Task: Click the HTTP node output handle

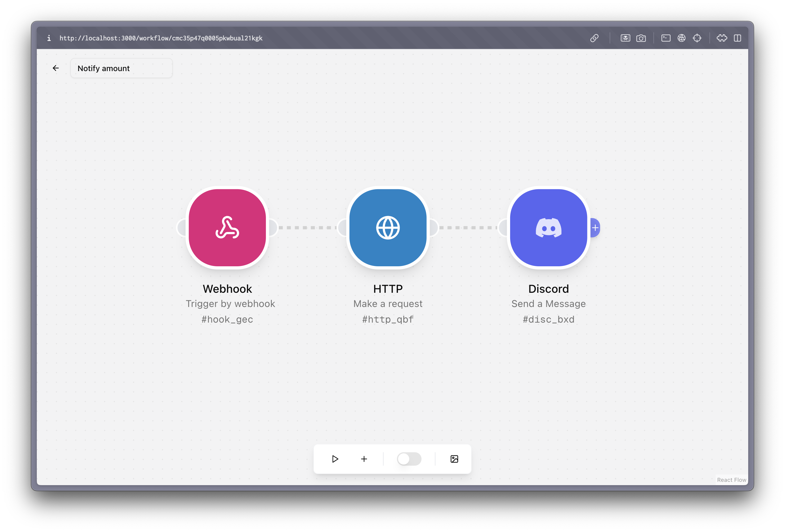Action: pos(434,228)
